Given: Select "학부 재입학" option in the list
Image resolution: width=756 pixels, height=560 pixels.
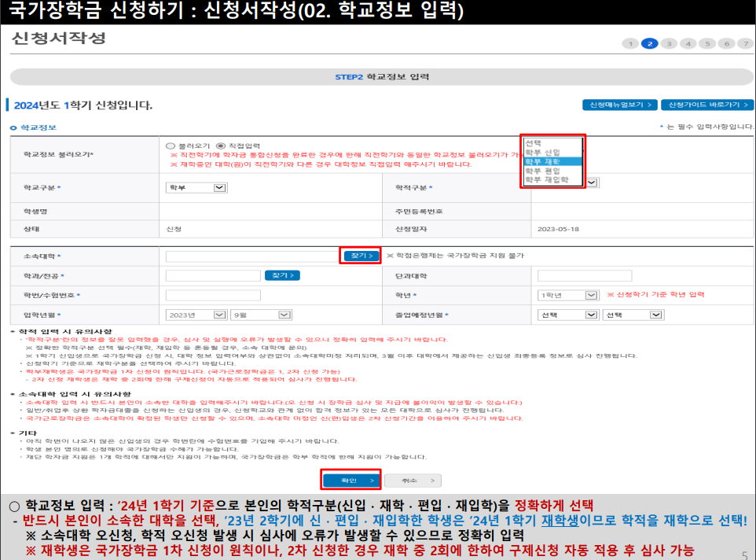Looking at the screenshot, I should pyautogui.click(x=552, y=179).
